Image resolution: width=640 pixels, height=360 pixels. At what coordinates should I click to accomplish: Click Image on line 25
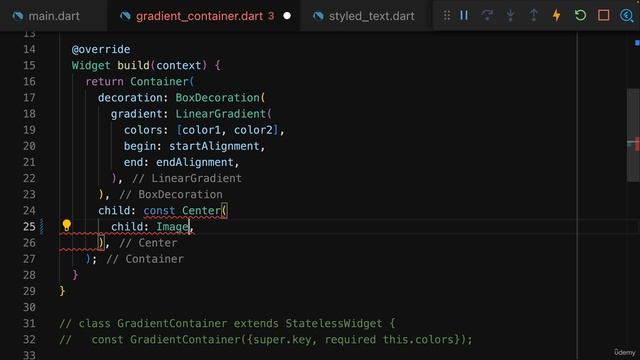coord(172,227)
